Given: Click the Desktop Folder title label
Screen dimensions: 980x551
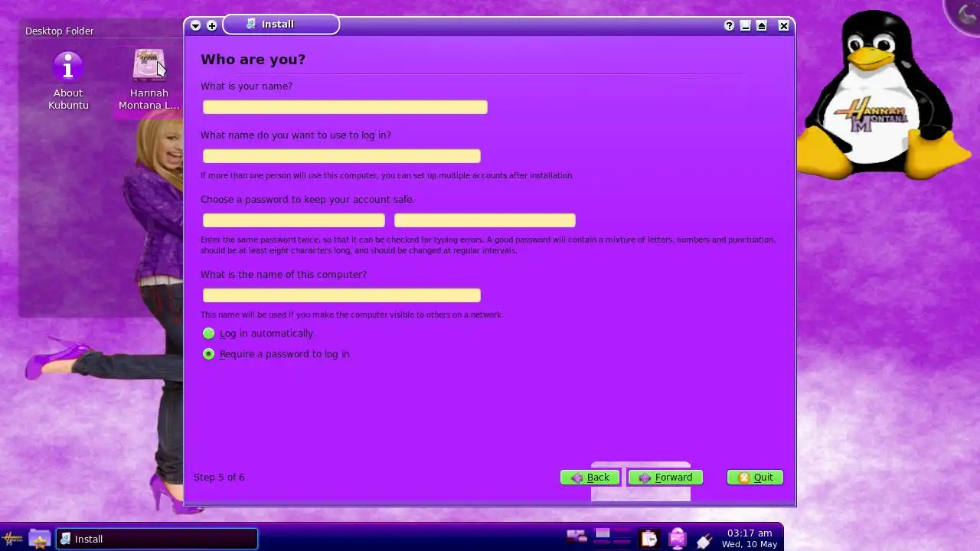Looking at the screenshot, I should (60, 31).
